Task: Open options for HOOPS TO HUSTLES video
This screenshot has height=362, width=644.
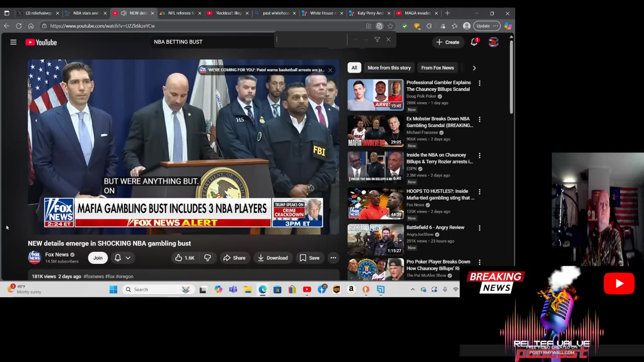Action: point(479,192)
